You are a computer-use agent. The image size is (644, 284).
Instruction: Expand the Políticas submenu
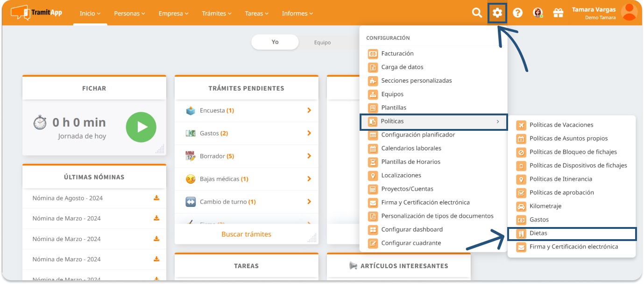point(433,121)
